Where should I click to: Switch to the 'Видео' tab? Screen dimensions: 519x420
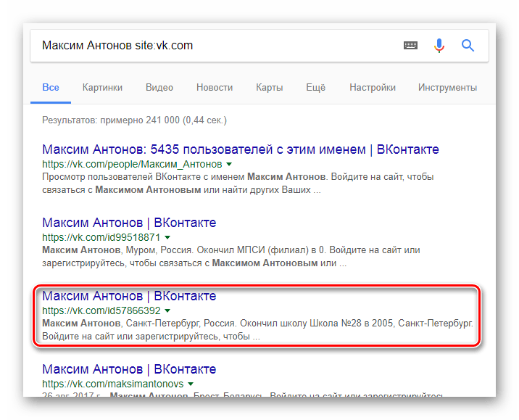[x=159, y=88]
